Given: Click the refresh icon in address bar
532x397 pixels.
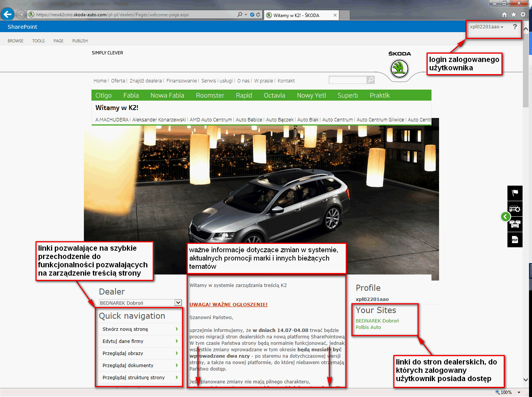Looking at the screenshot, I should tap(258, 14).
